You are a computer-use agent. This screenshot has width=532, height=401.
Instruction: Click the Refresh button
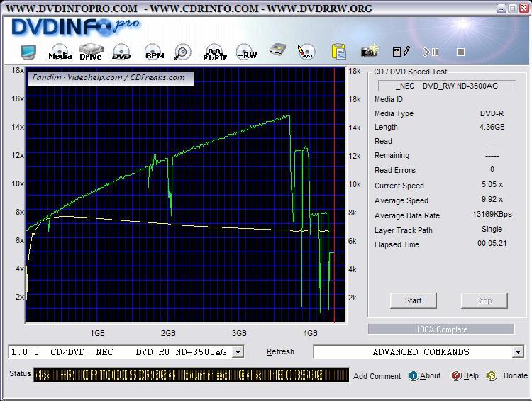[280, 351]
